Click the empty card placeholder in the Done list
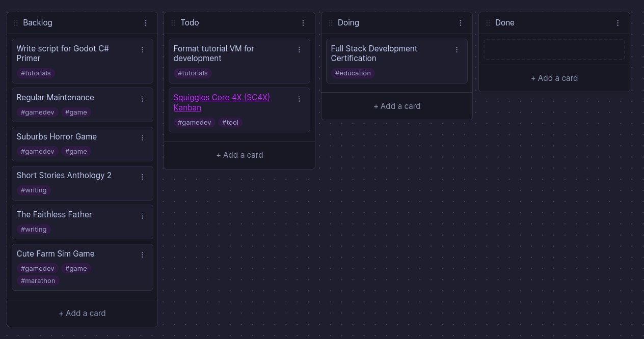Screen dimensions: 644x339 tap(554, 49)
